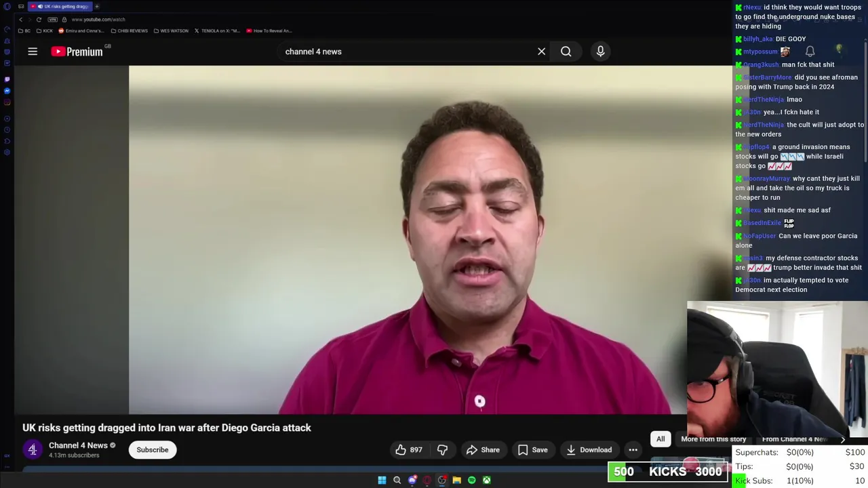868x488 pixels.
Task: Select 'From Channel 4 News' chip
Action: (x=795, y=439)
